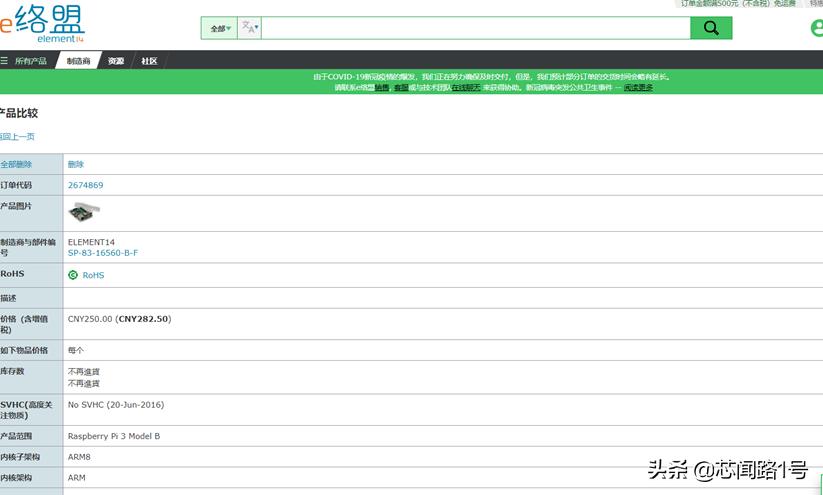Click the 销售 link in the banner
The height and width of the screenshot is (495, 823).
click(x=382, y=87)
